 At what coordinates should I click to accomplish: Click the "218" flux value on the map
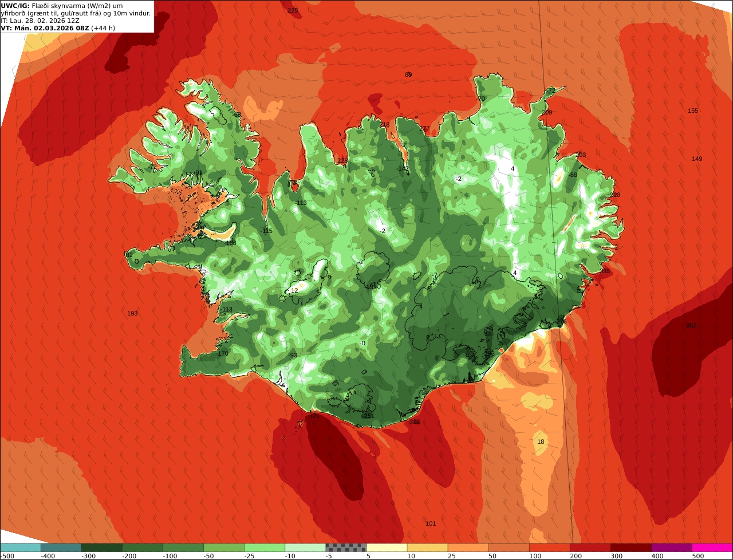[384, 124]
